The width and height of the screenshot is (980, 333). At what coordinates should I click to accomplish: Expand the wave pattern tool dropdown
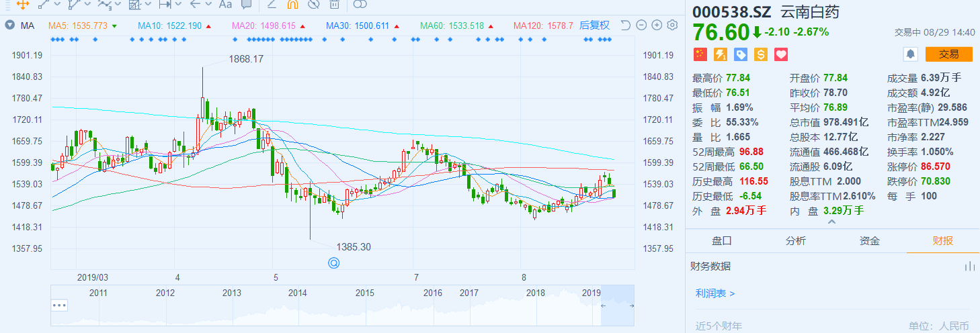[x=118, y=4]
